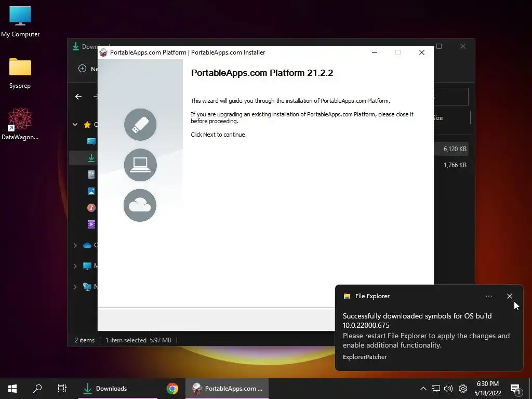Click '1 item selected 5.97 MB' status
This screenshot has height=399, width=532.
(x=138, y=340)
